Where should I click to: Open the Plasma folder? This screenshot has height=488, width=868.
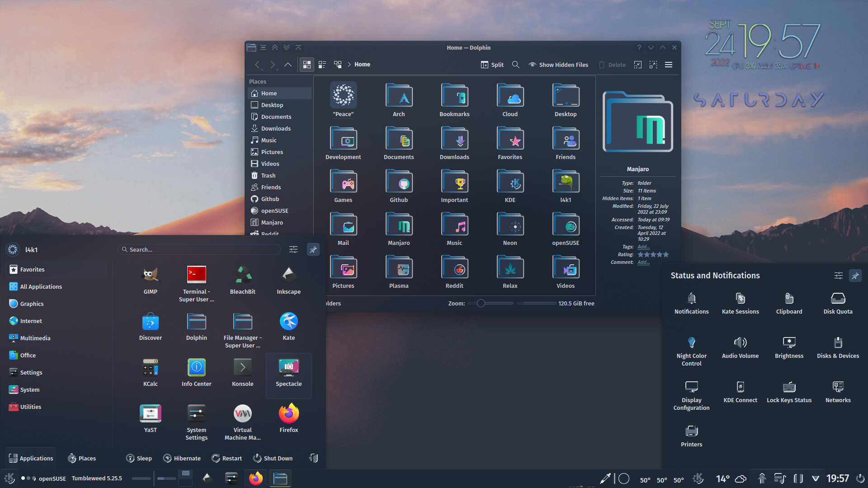click(399, 272)
